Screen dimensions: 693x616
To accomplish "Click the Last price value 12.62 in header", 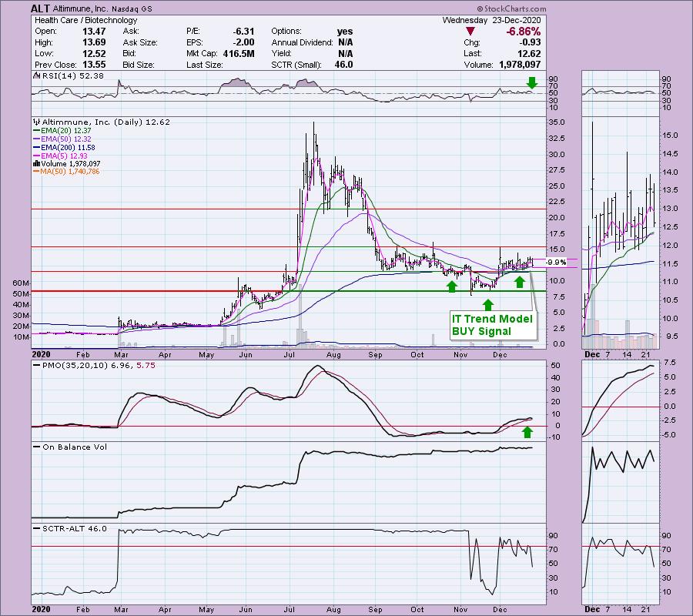I will pos(529,53).
